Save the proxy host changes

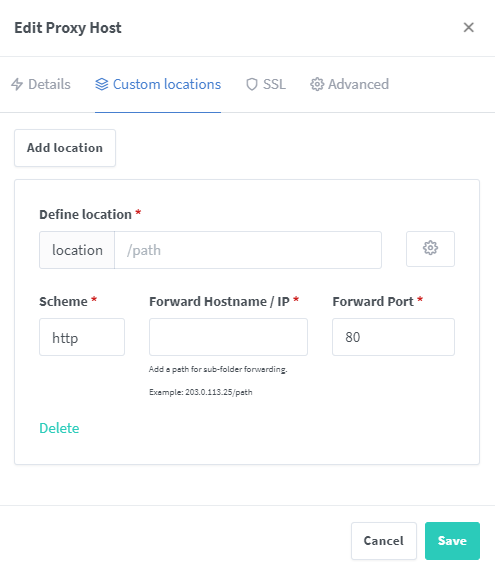[x=452, y=541]
